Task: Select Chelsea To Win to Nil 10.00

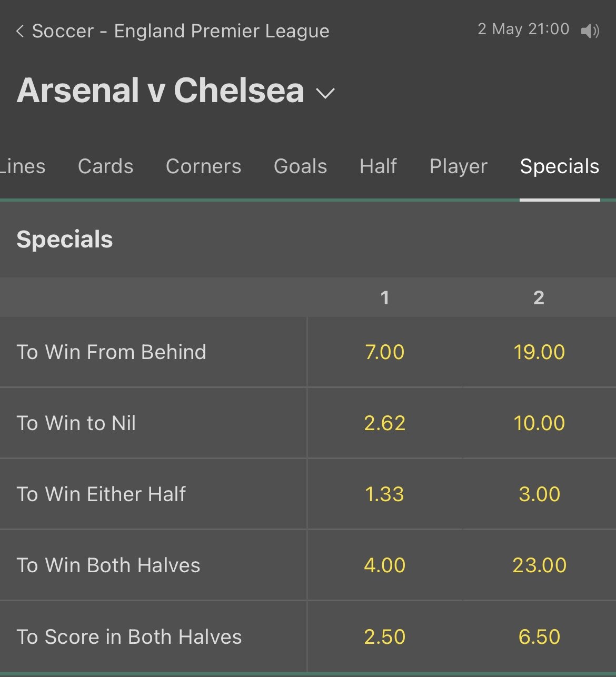Action: (x=539, y=423)
